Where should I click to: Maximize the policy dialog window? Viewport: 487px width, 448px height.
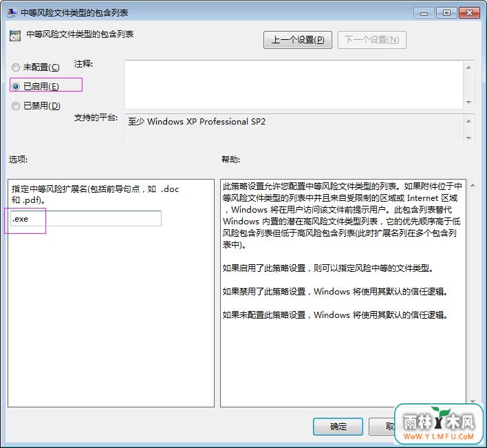pos(446,13)
